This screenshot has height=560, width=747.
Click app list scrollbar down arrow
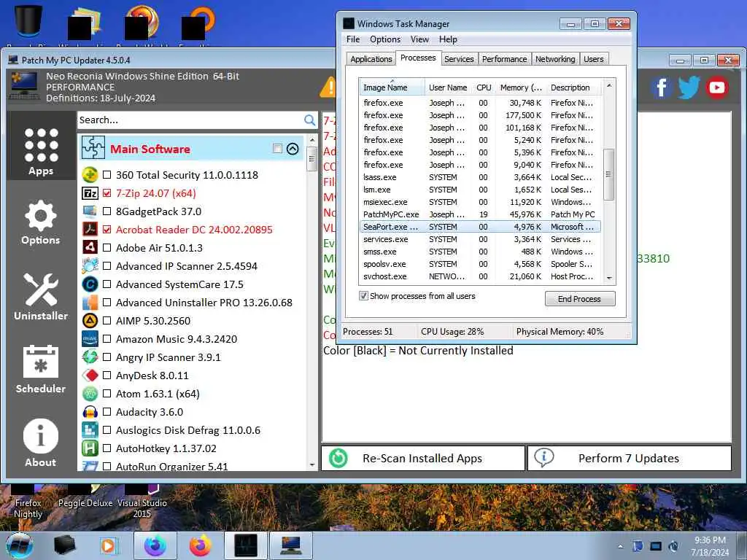(312, 464)
